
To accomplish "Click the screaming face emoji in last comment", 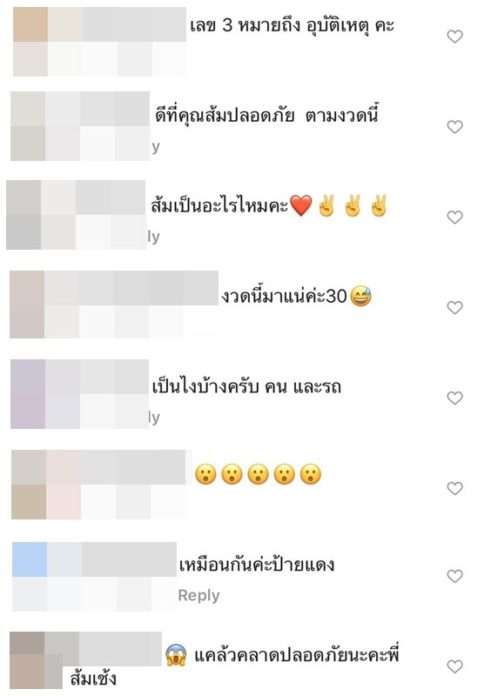I will click(x=176, y=656).
